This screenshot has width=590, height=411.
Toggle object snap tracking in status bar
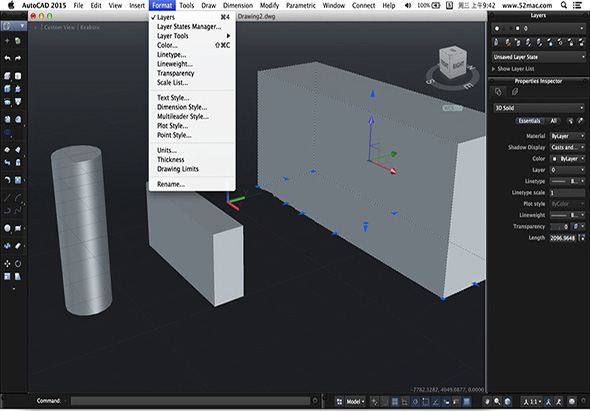tap(435, 401)
